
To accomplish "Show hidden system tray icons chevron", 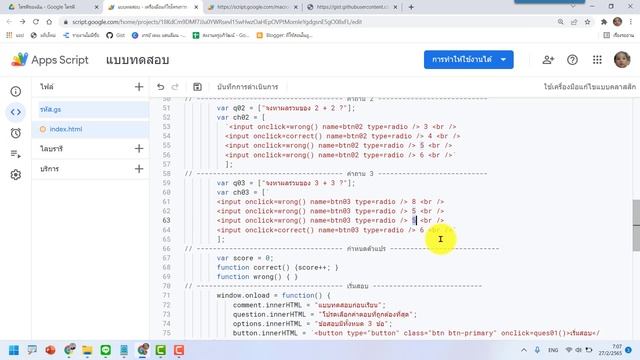I will (x=524, y=350).
